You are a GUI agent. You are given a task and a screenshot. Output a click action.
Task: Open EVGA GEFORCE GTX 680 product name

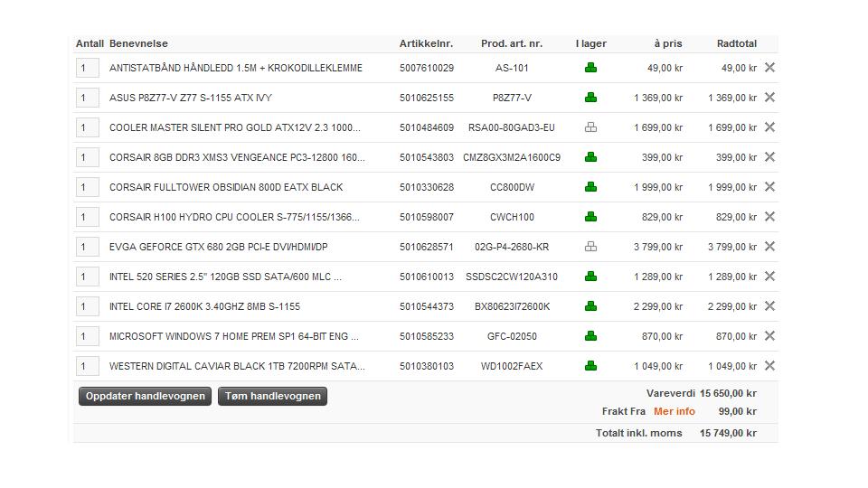(218, 248)
